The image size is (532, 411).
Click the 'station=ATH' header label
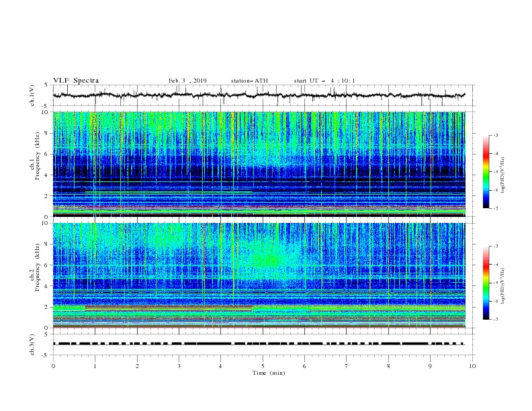[249, 81]
